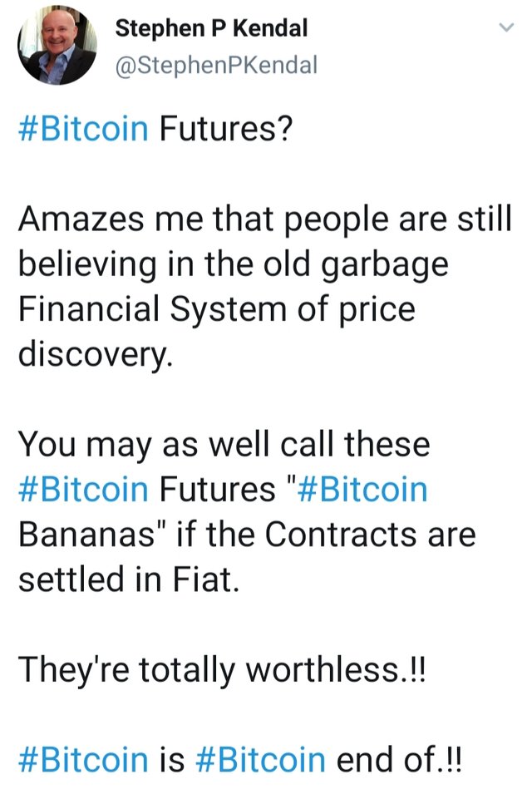This screenshot has width=532, height=789.
Task: Open #Bitcoin hashtag before 'Futures?'
Action: (x=83, y=129)
